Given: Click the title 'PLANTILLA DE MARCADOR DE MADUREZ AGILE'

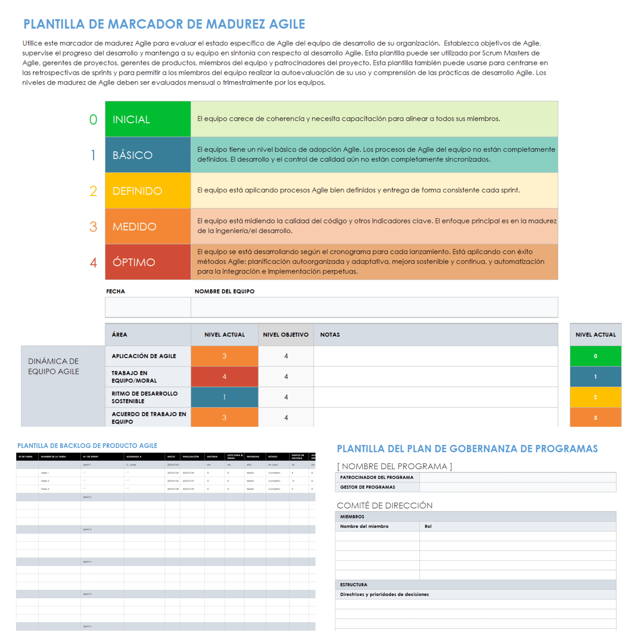Looking at the screenshot, I should [164, 24].
